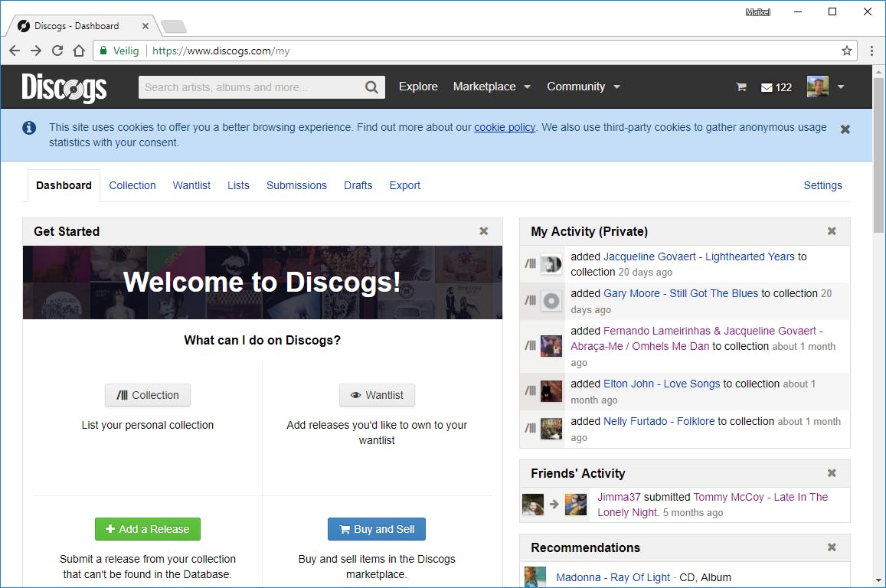The image size is (886, 588).
Task: Open the Settings link
Action: tap(822, 185)
